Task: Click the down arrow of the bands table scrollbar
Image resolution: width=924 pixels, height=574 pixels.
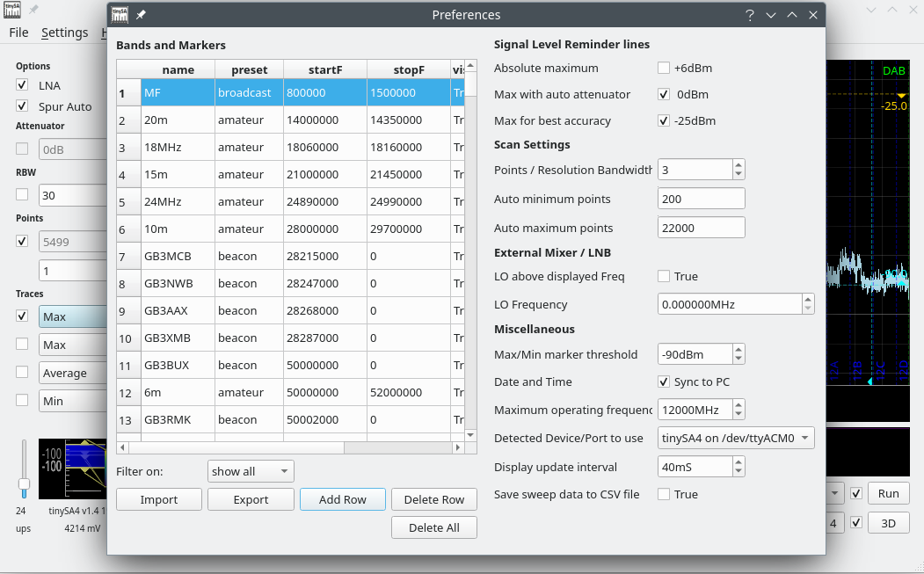Action: (470, 435)
